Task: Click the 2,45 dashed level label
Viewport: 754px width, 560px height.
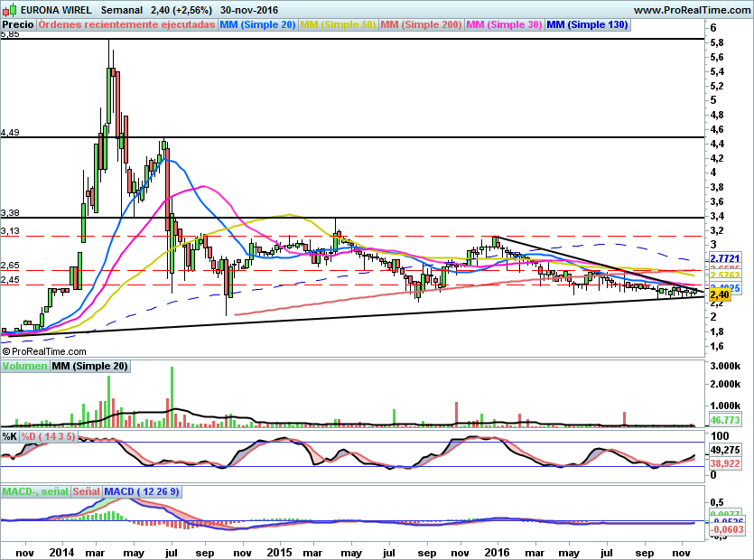Action: tap(10, 280)
